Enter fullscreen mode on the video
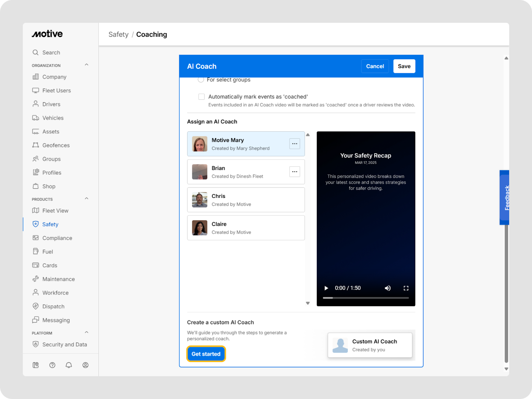532x399 pixels. [x=406, y=288]
